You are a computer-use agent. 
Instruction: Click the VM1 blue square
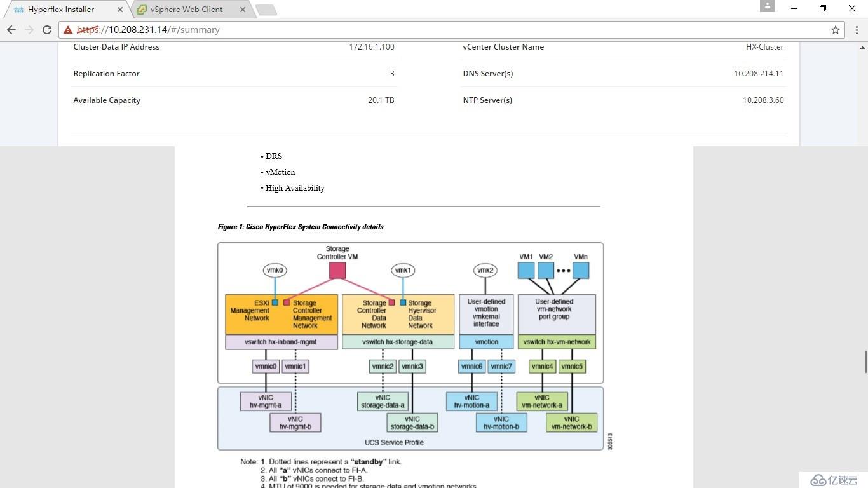[526, 270]
